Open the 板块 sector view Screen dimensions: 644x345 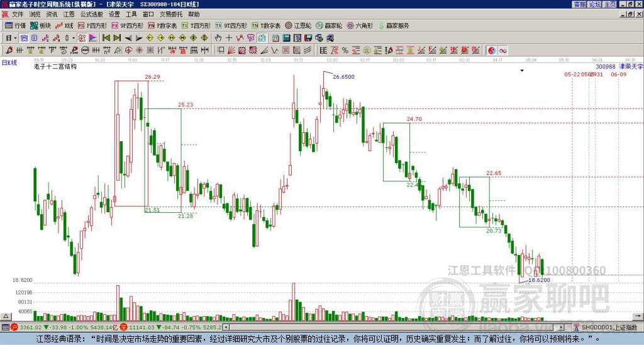pos(40,25)
